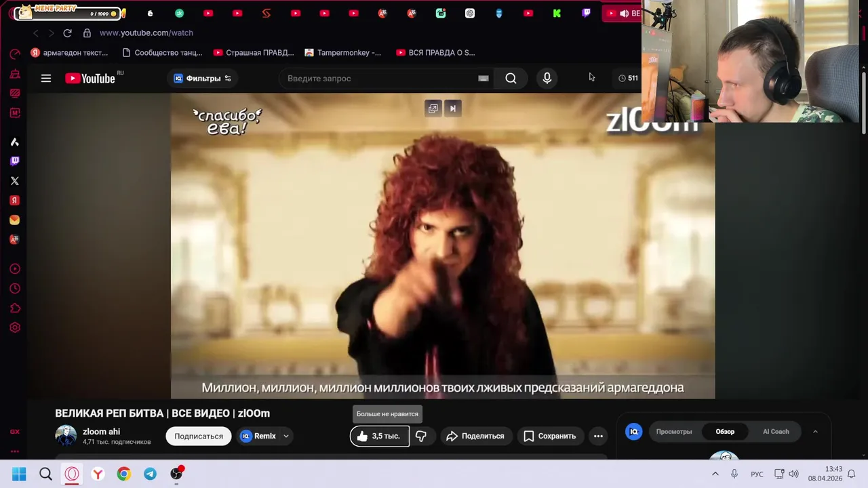The image size is (868, 488).
Task: Go back with the browser back arrow
Action: click(36, 33)
